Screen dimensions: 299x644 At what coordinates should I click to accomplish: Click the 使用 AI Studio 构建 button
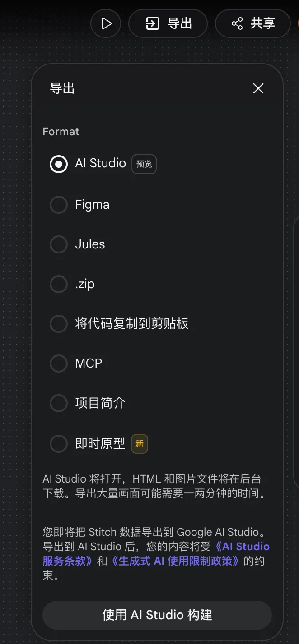157,615
